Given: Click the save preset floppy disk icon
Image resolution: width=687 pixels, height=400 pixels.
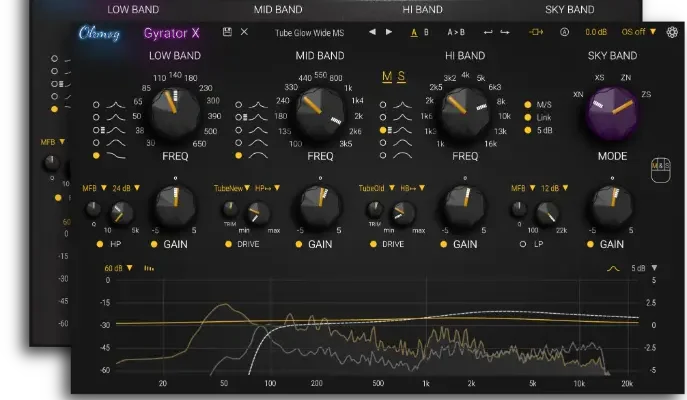Looking at the screenshot, I should click(x=228, y=32).
